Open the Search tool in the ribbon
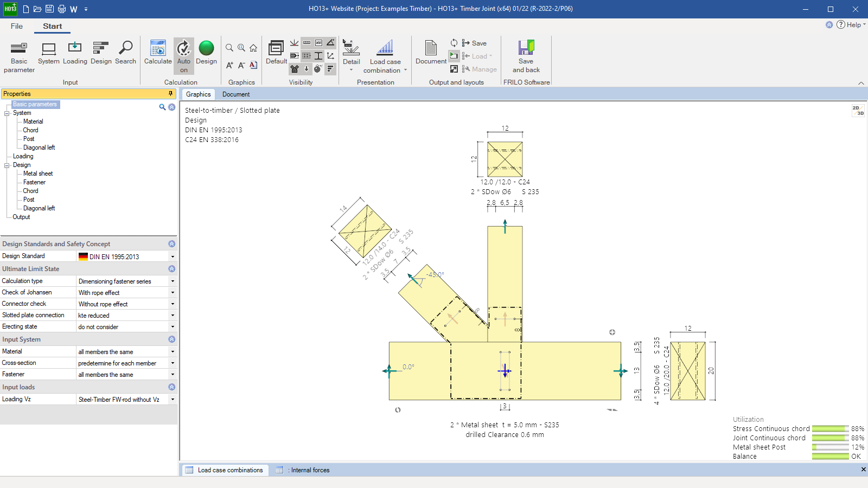Screen dimensions: 868x488 click(x=125, y=53)
